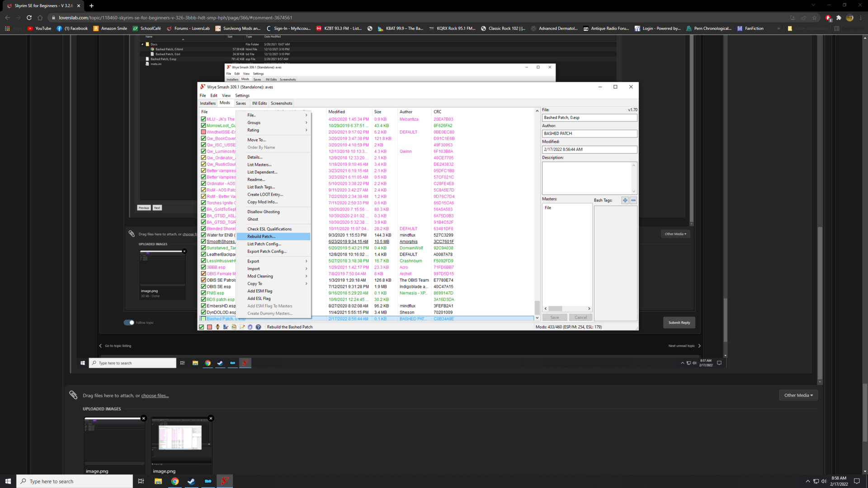Open Steam from the Windows taskbar
868x488 pixels.
pos(191,481)
